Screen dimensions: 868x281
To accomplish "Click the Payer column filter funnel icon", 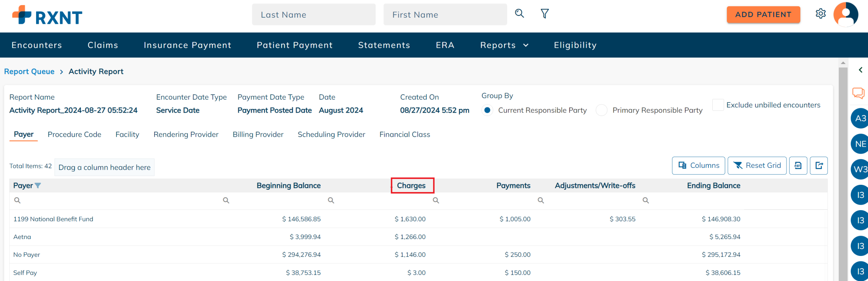I will [x=38, y=186].
